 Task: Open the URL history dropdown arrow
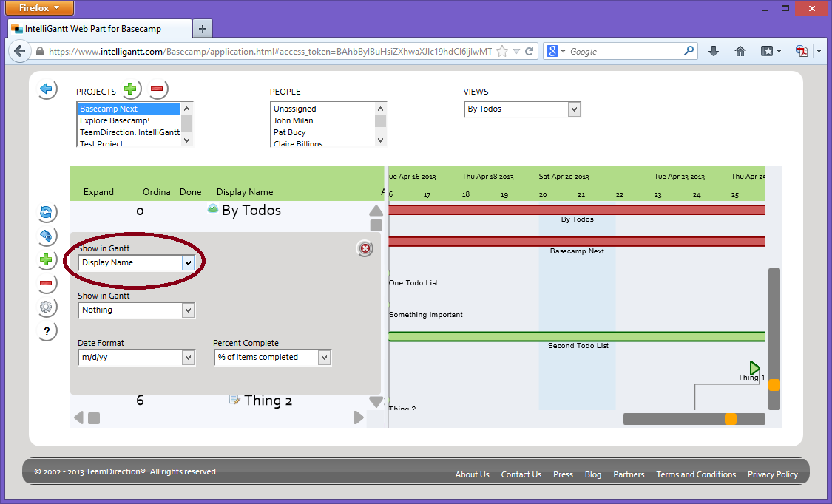pos(516,52)
